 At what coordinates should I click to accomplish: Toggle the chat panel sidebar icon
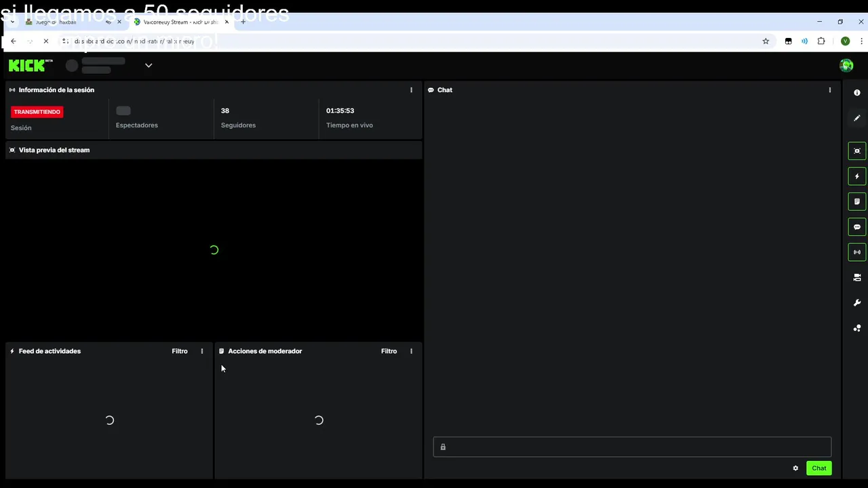[x=857, y=227]
